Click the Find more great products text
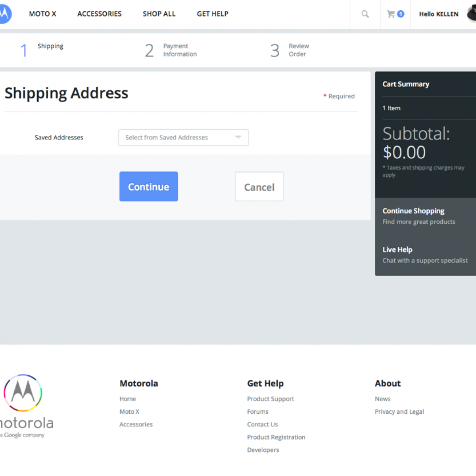Image resolution: width=476 pixels, height=476 pixels. tap(419, 222)
